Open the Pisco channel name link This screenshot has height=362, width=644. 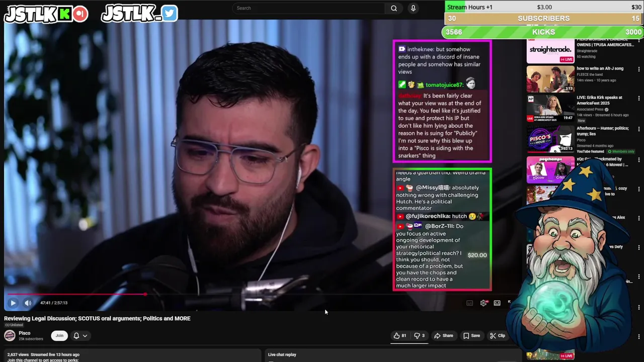coord(25,333)
